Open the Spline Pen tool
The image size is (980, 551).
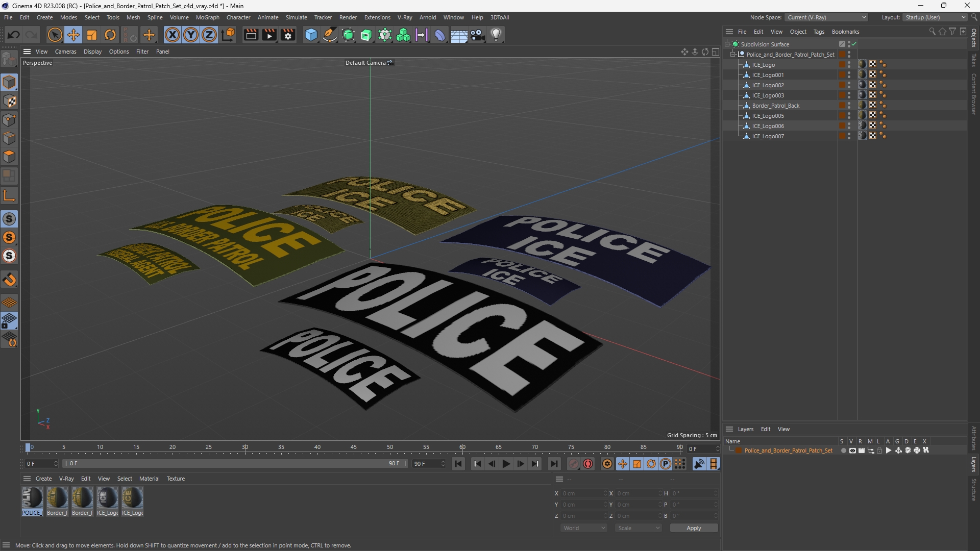(330, 35)
